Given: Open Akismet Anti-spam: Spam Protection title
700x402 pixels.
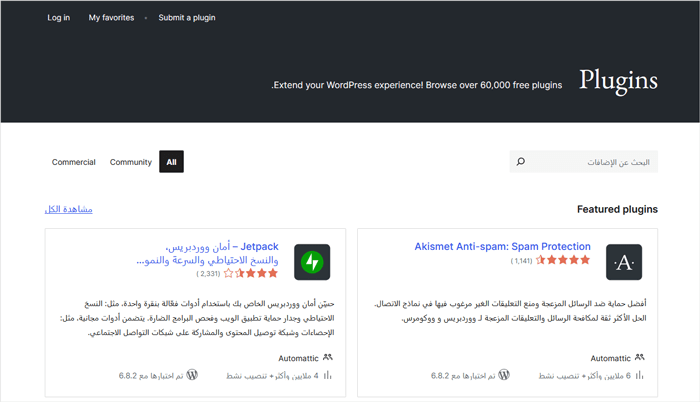Looking at the screenshot, I should (x=502, y=247).
